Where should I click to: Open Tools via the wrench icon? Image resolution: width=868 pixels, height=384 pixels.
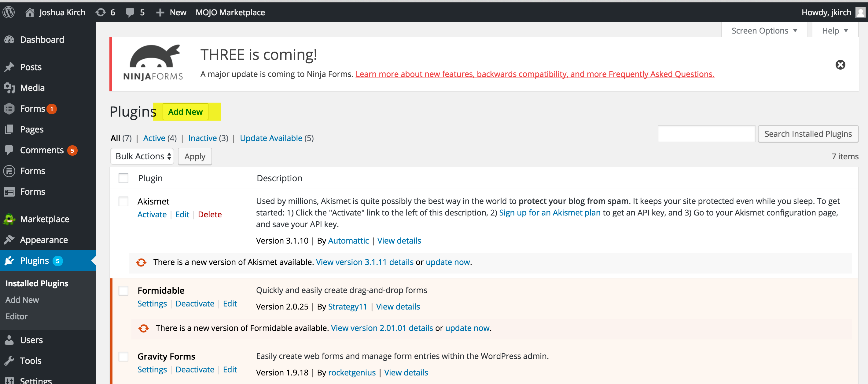click(x=9, y=360)
